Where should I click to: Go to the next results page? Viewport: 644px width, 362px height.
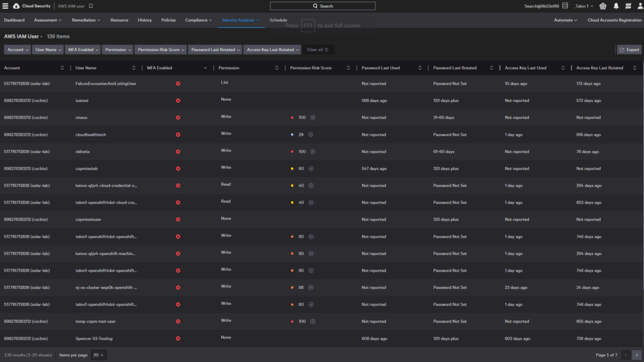[x=636, y=355]
